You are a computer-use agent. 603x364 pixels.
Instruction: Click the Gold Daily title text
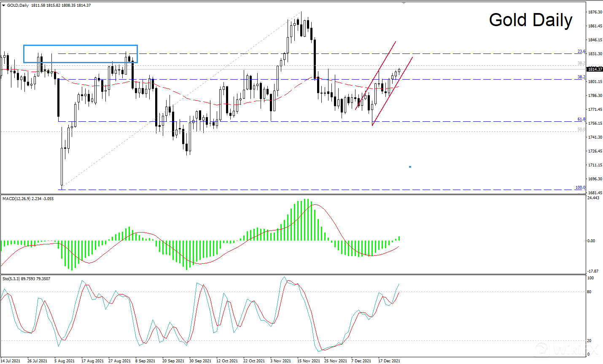(530, 20)
